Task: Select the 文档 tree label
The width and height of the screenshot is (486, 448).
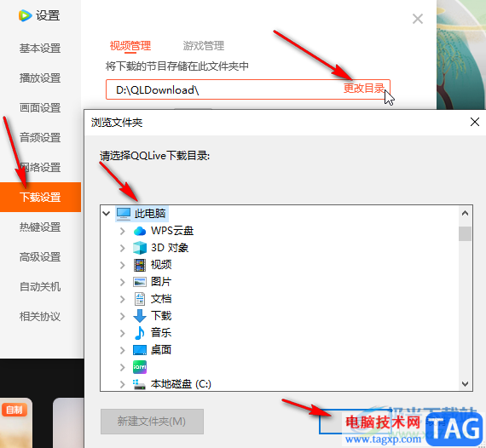Action: 161,299
